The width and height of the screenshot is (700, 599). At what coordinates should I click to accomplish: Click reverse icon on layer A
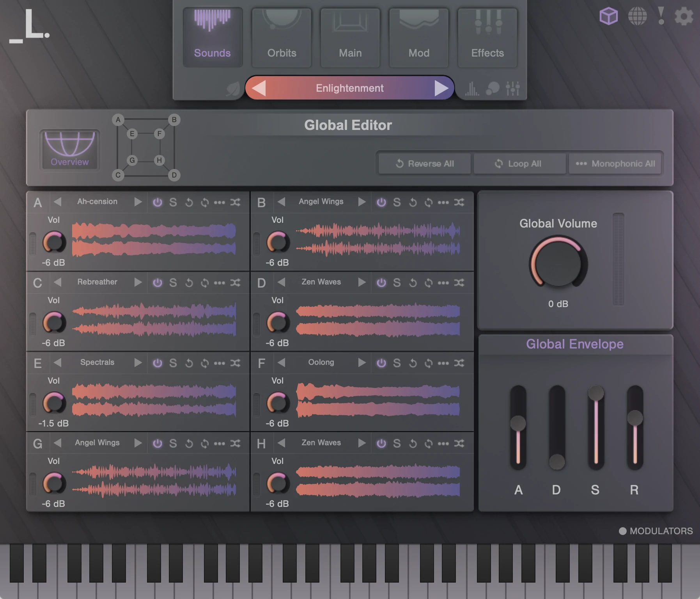189,202
